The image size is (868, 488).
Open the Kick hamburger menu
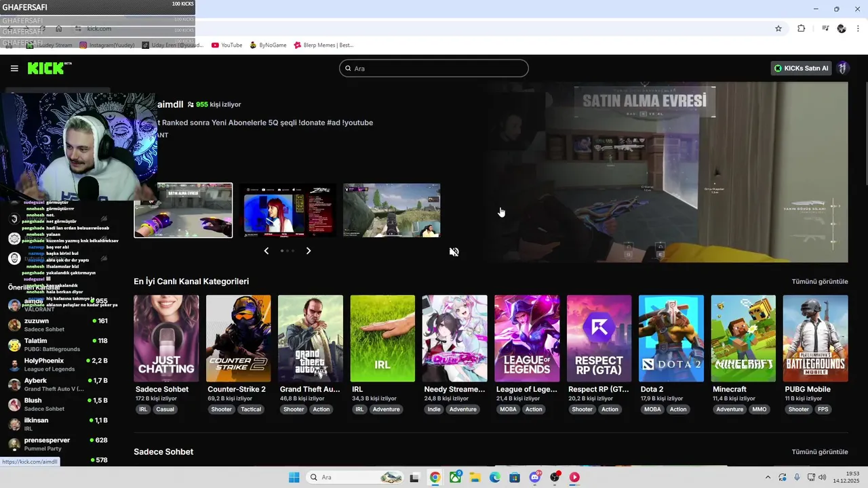pos(14,68)
